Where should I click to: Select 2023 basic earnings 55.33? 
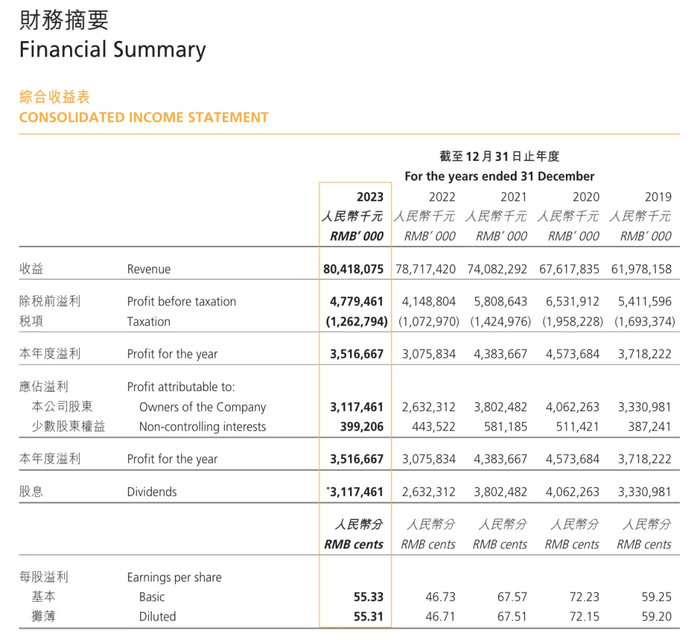368,597
